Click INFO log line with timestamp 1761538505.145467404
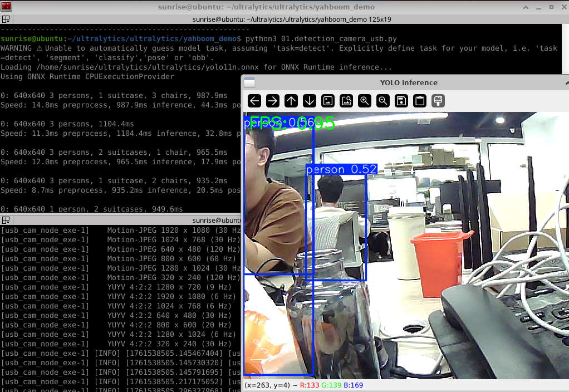Screen dimensions: 569x392 tap(120, 353)
